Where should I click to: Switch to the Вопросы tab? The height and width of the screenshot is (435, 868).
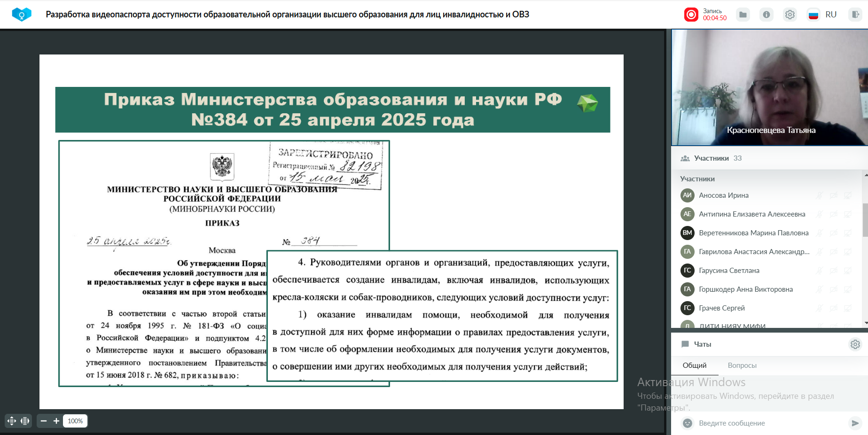tap(742, 365)
